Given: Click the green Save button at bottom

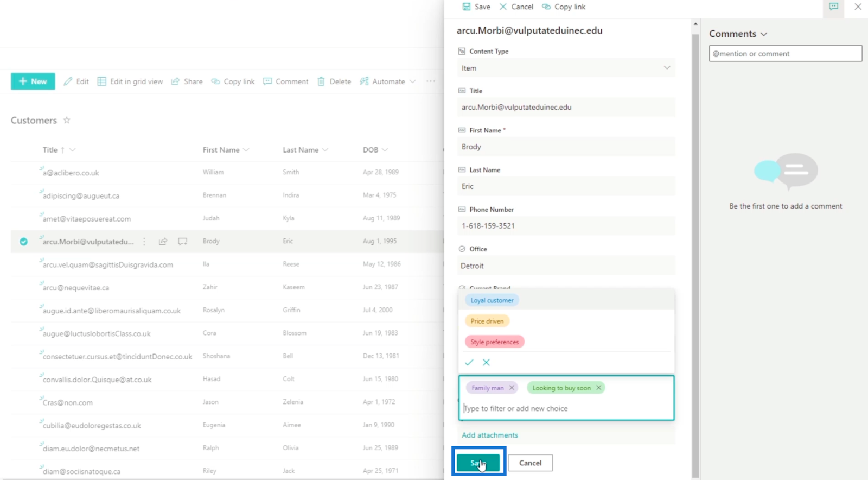Looking at the screenshot, I should click(x=478, y=463).
